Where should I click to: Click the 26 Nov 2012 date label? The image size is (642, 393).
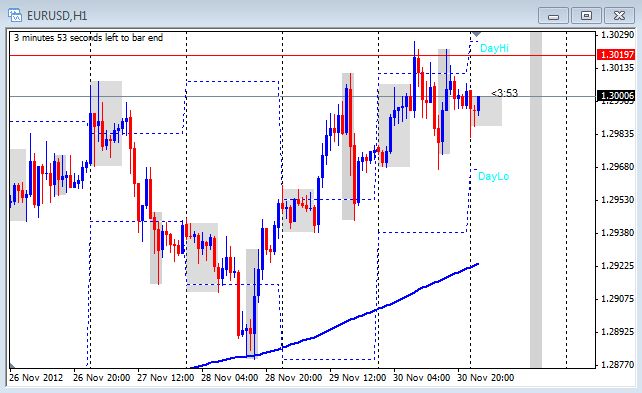click(x=36, y=377)
